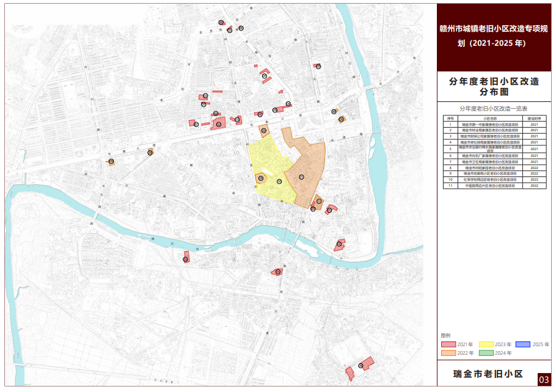Screen dimensions: 556x392
Task: Click the '瑞金市老旧小区' footer title
Action: (x=488, y=374)
